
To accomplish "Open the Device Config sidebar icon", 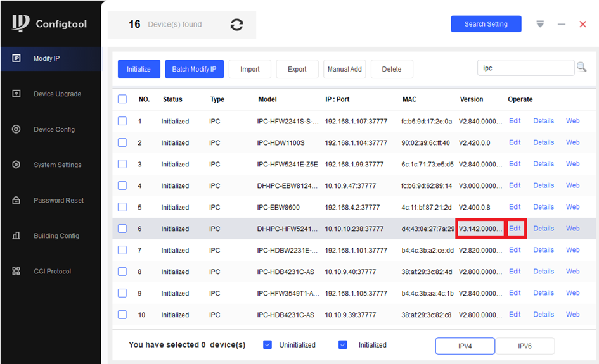I will (x=16, y=129).
